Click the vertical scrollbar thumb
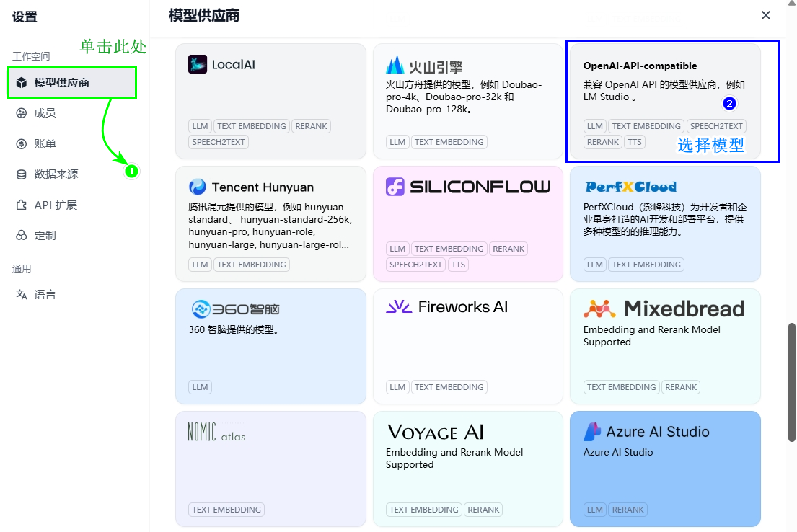This screenshot has height=532, width=797. click(792, 382)
